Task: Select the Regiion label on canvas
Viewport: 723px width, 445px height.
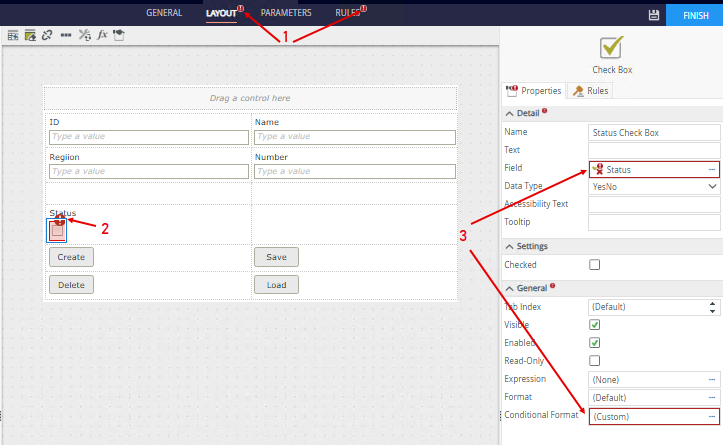Action: coord(65,157)
